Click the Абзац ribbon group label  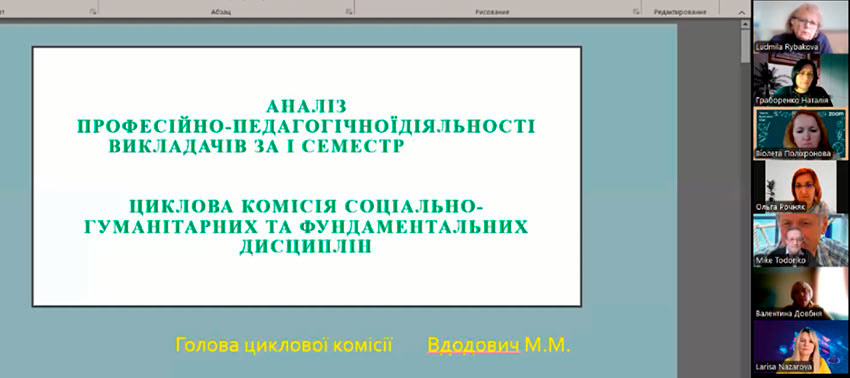coord(221,12)
